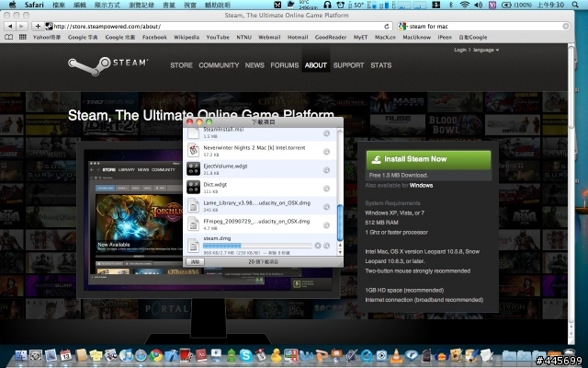Click the Login link
Image resolution: width=588 pixels, height=368 pixels.
pyautogui.click(x=460, y=50)
